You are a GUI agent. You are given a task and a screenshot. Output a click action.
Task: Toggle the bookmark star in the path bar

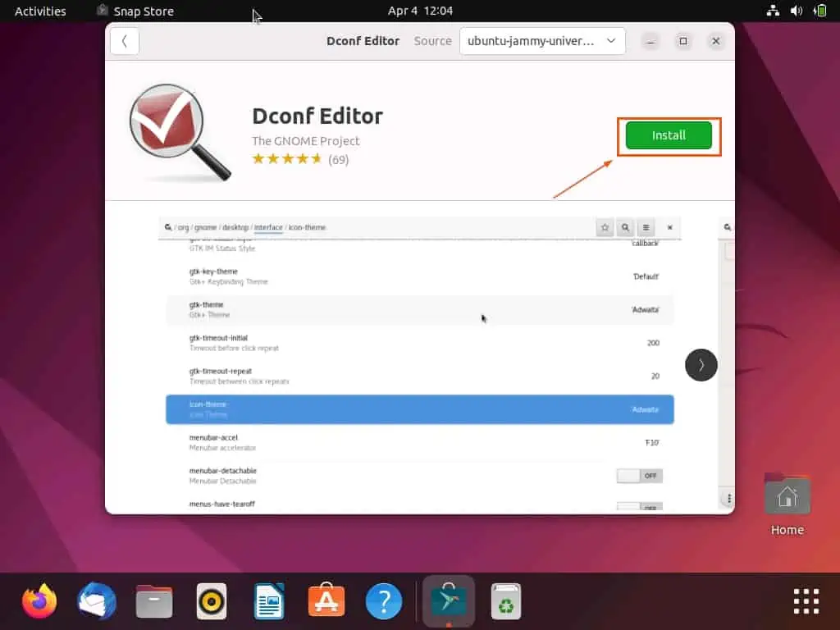(605, 227)
